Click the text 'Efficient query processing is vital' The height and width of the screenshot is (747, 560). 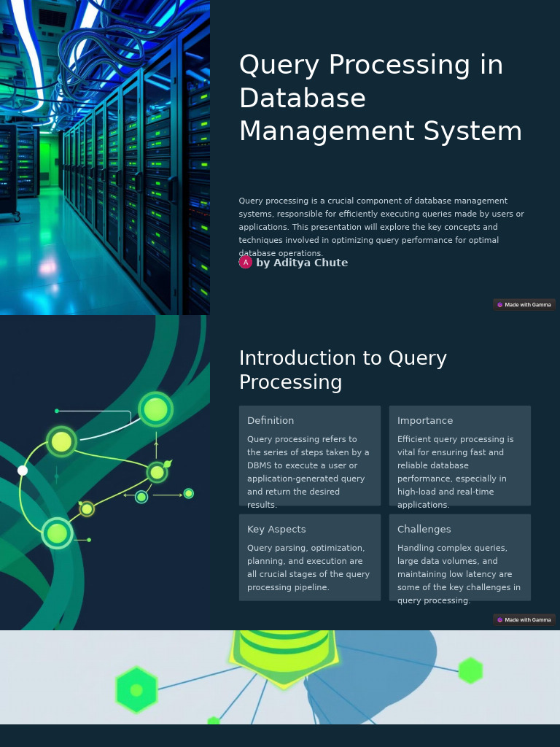pos(455,472)
